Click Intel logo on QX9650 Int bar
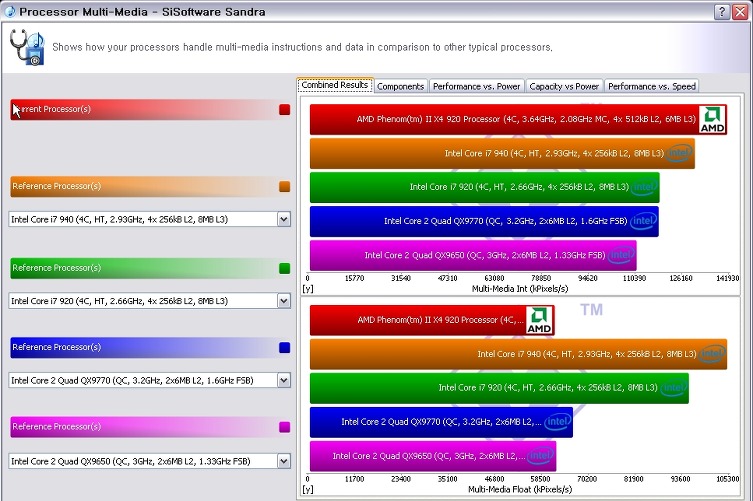The image size is (753, 501). (x=621, y=255)
